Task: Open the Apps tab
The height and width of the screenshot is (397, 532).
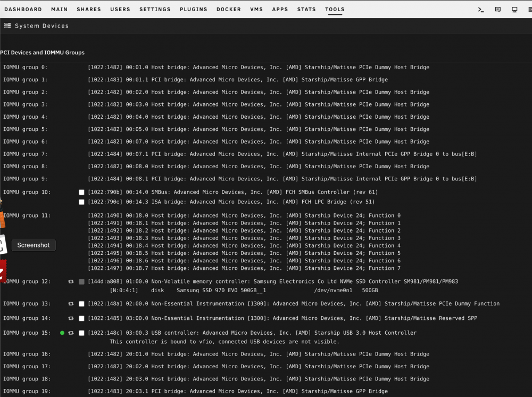Action: pyautogui.click(x=280, y=10)
